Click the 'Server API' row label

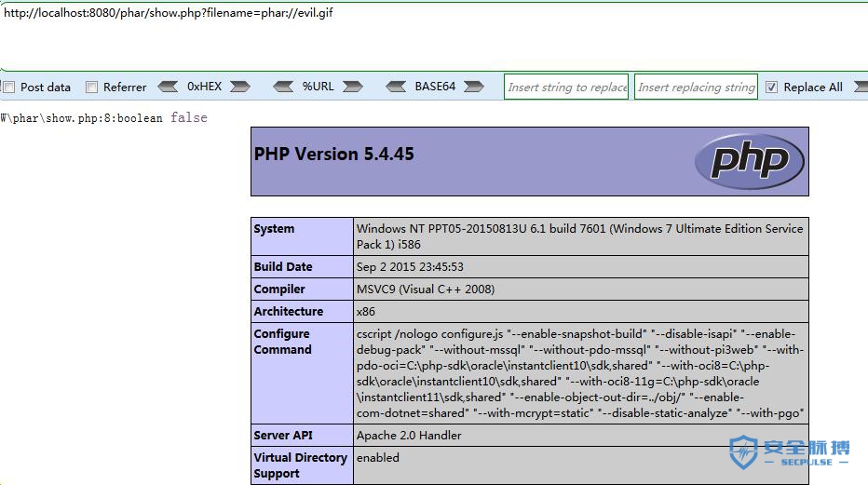point(283,436)
